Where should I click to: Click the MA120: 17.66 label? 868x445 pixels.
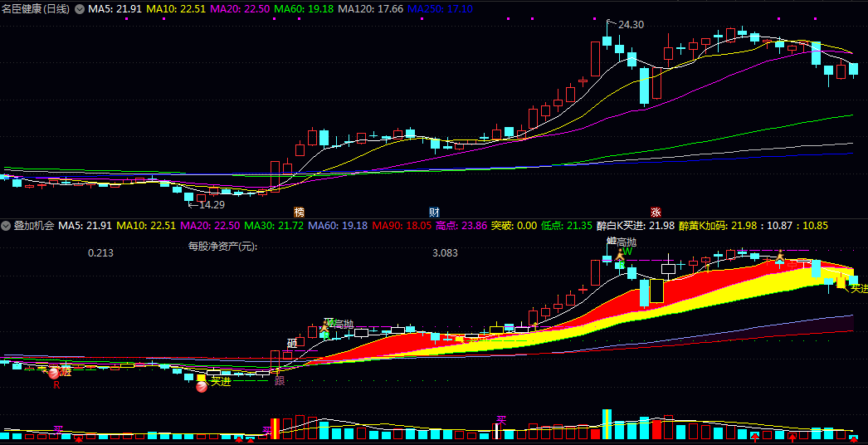[371, 9]
